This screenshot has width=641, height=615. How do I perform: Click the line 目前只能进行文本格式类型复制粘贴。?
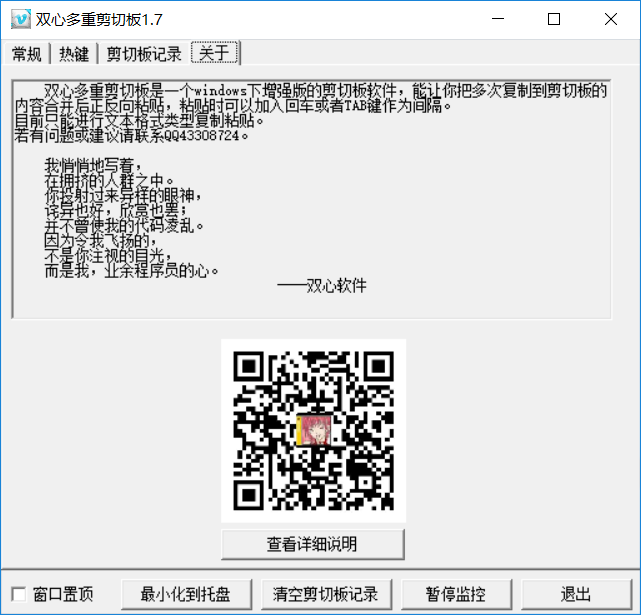point(139,121)
